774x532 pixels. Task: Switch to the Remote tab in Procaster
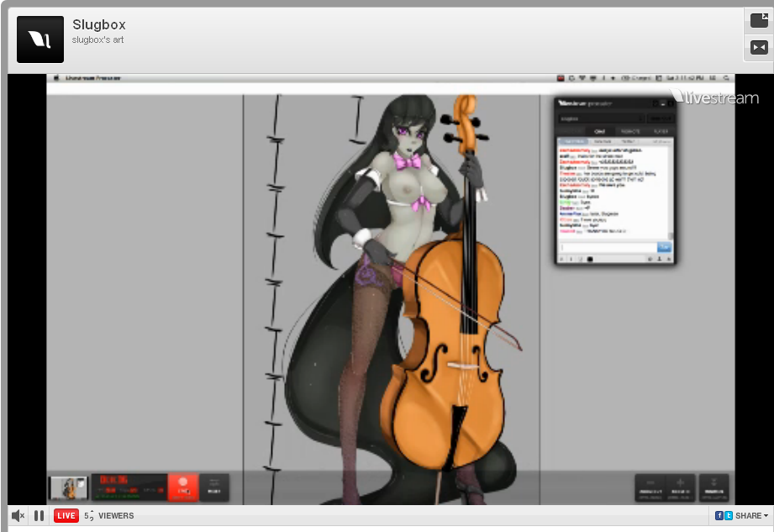click(629, 131)
